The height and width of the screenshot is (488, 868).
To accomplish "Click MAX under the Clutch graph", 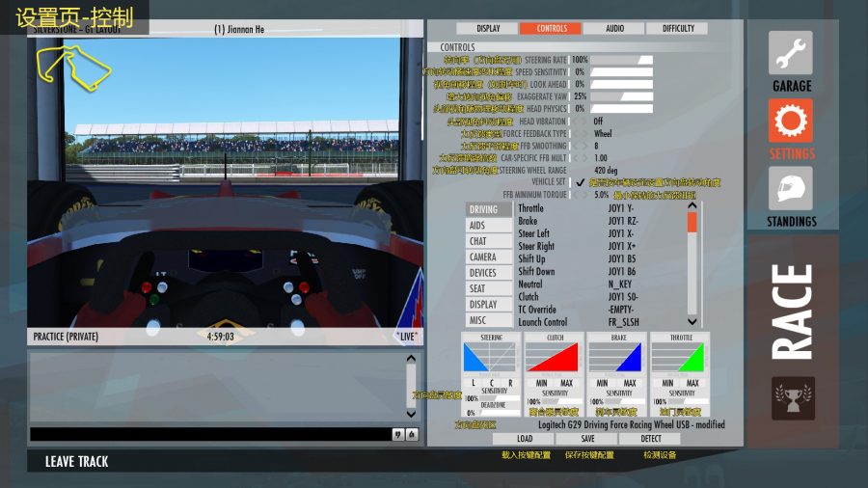I will 566,383.
